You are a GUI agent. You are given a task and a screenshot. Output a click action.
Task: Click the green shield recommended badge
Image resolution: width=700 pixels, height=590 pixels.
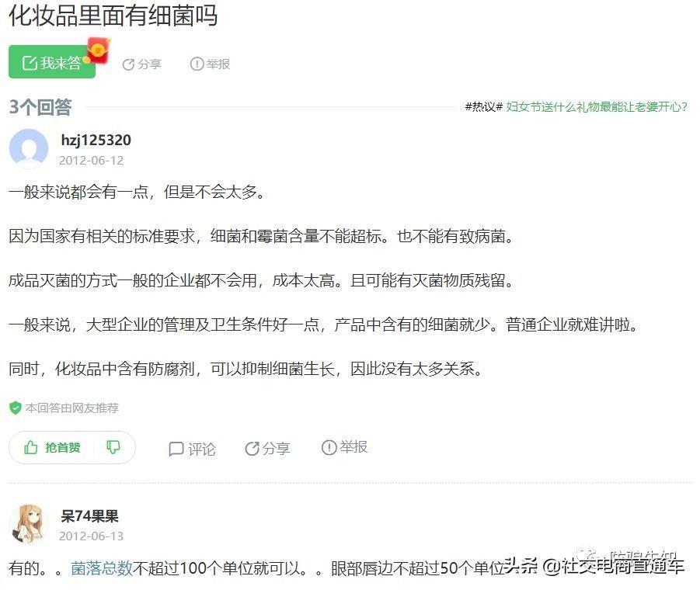tap(16, 408)
